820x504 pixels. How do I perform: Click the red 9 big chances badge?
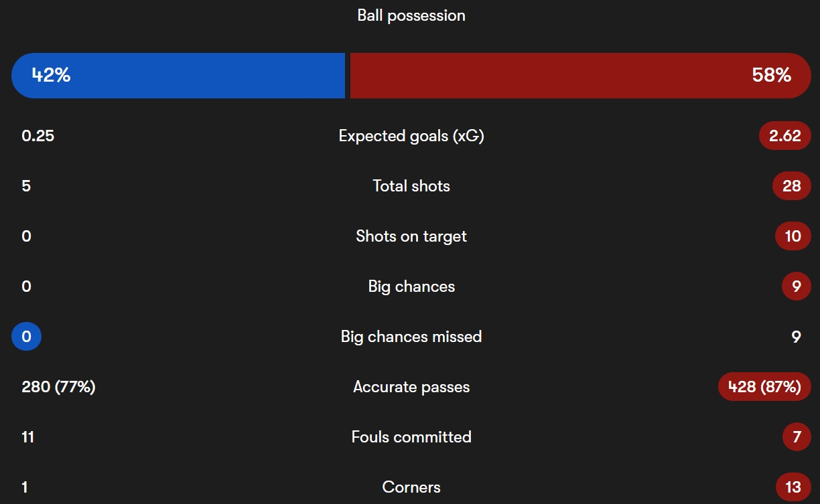[x=796, y=286]
